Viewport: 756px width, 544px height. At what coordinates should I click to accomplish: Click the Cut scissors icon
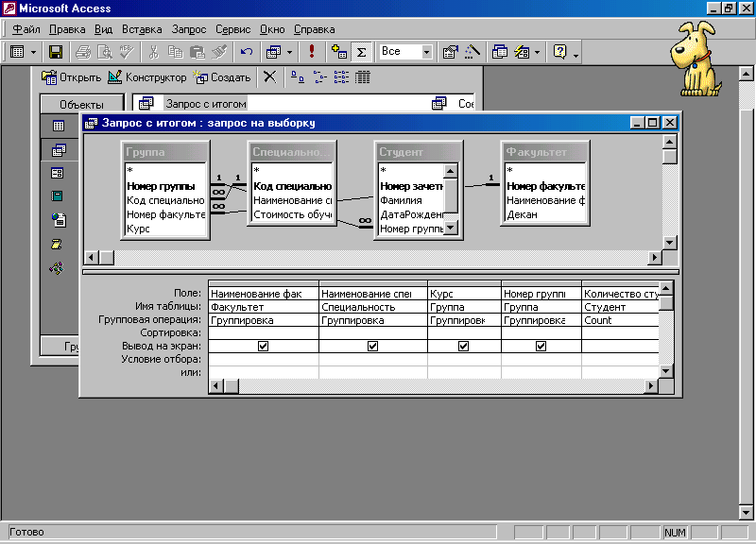tap(154, 52)
